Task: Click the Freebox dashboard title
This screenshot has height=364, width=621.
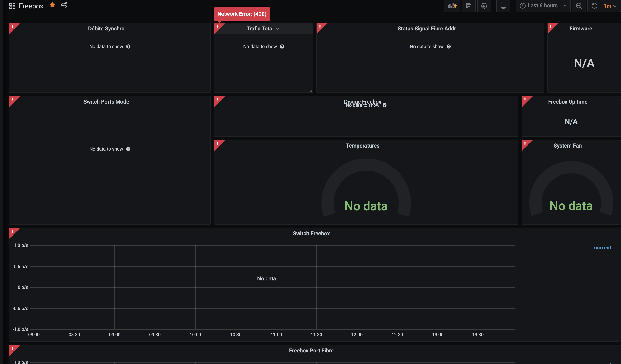Action: pos(31,6)
